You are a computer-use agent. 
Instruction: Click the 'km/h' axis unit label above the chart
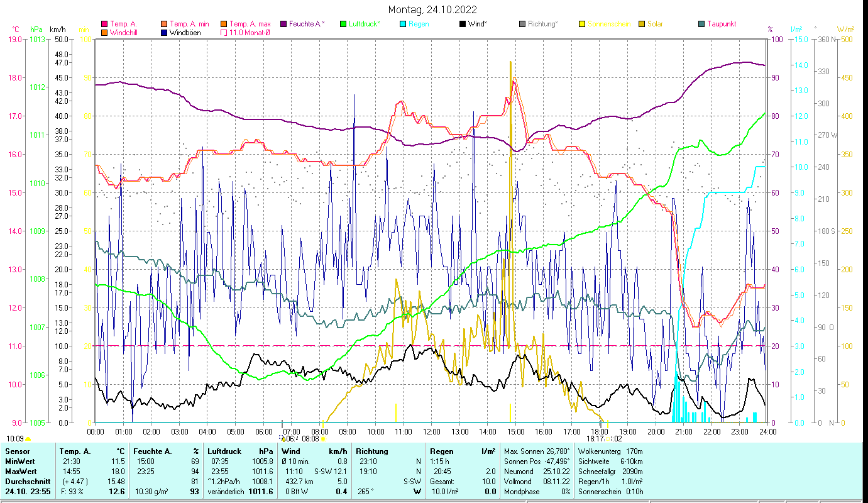pos(57,30)
